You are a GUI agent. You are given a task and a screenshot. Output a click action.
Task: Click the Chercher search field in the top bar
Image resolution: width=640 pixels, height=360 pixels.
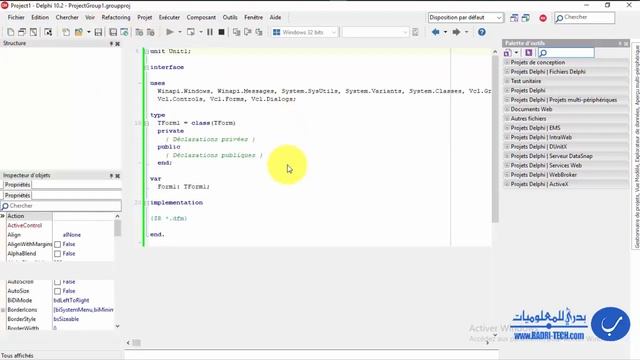click(x=584, y=18)
